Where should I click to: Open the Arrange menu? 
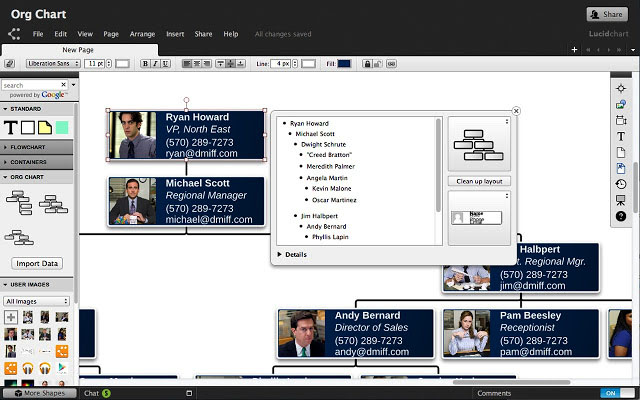(142, 34)
